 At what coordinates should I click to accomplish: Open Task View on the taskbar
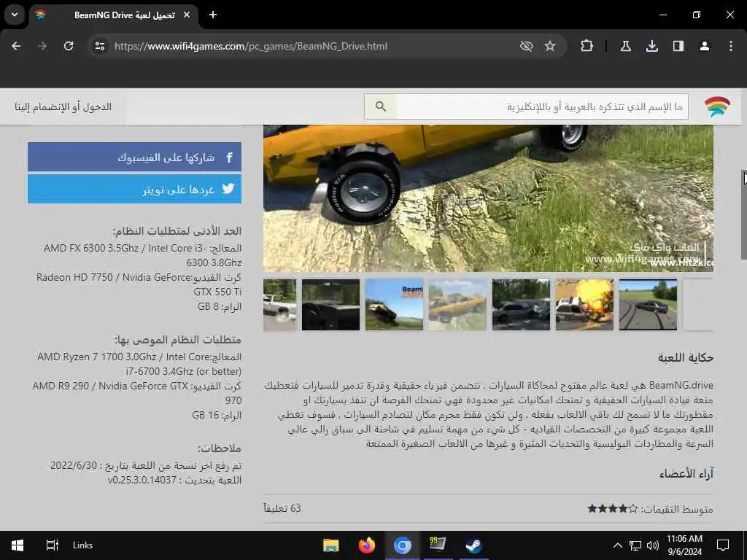(x=52, y=545)
